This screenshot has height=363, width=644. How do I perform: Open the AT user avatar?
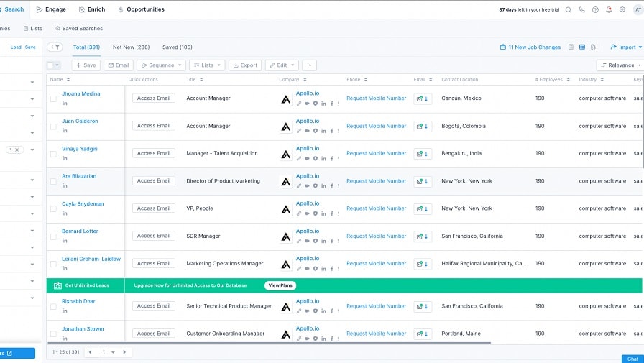(x=638, y=10)
